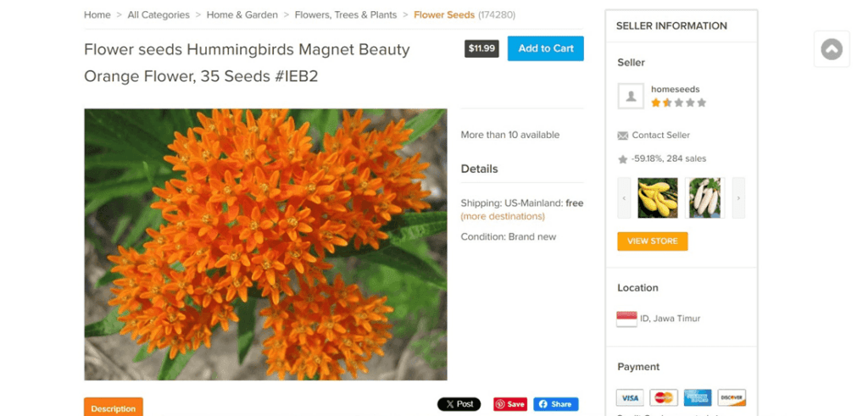Expand shipping more destinations link
The height and width of the screenshot is (416, 868).
(x=503, y=216)
